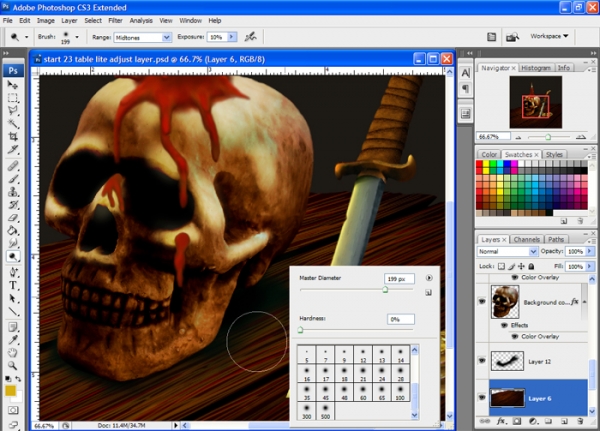Hide the Background copy layer
This screenshot has height=431, width=600.
(x=482, y=302)
